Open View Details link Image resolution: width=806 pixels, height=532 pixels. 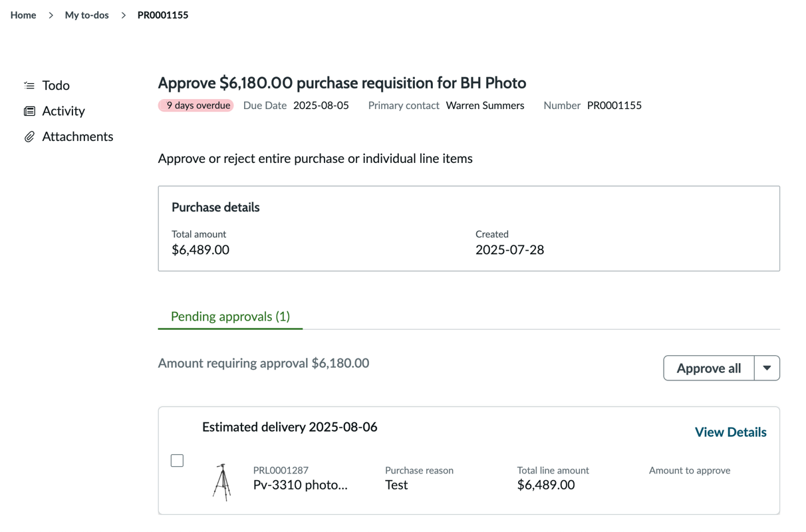[x=730, y=432]
